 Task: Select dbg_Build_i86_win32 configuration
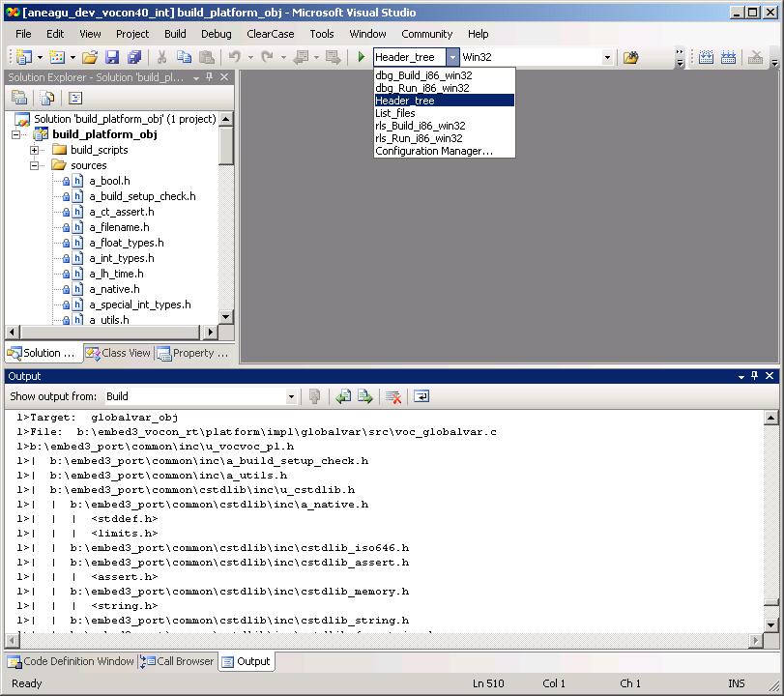pyautogui.click(x=445, y=75)
